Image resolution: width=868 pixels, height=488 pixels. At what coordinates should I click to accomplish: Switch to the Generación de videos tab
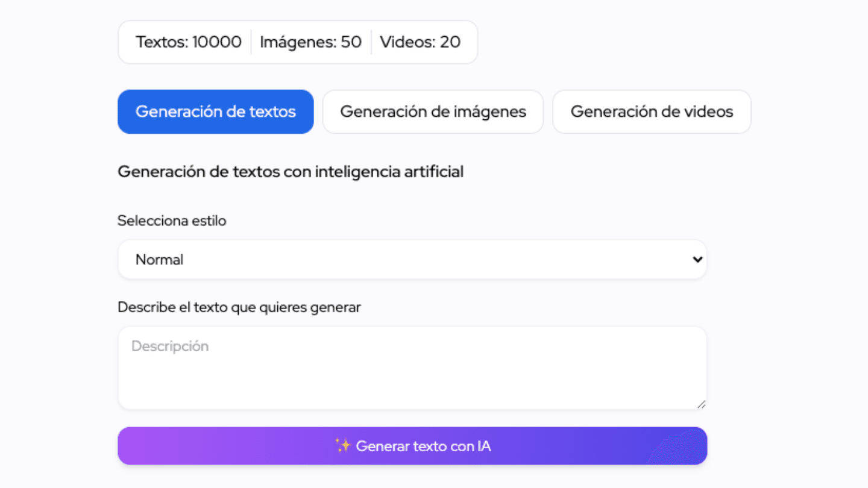coord(652,111)
